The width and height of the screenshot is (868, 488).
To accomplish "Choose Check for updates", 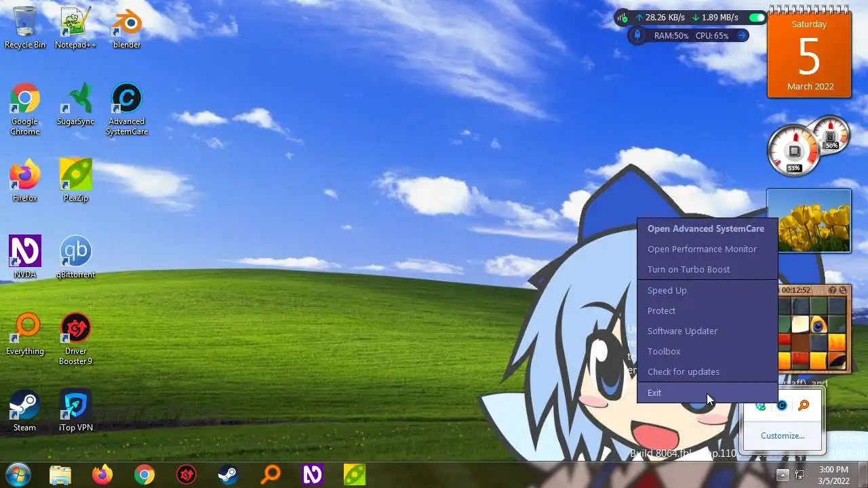I will [707, 371].
